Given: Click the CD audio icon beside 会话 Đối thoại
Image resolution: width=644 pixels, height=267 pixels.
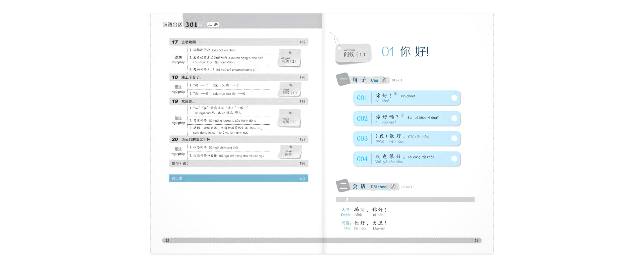Looking at the screenshot, I should point(393,187).
